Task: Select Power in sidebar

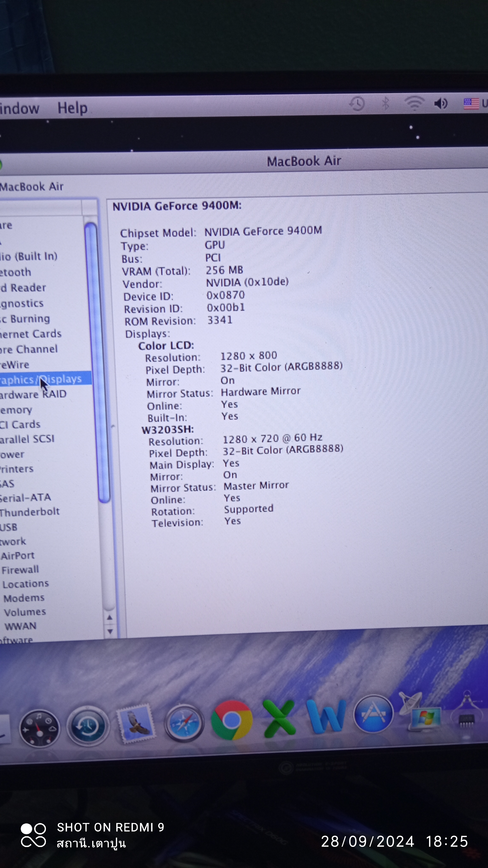Action: click(12, 454)
